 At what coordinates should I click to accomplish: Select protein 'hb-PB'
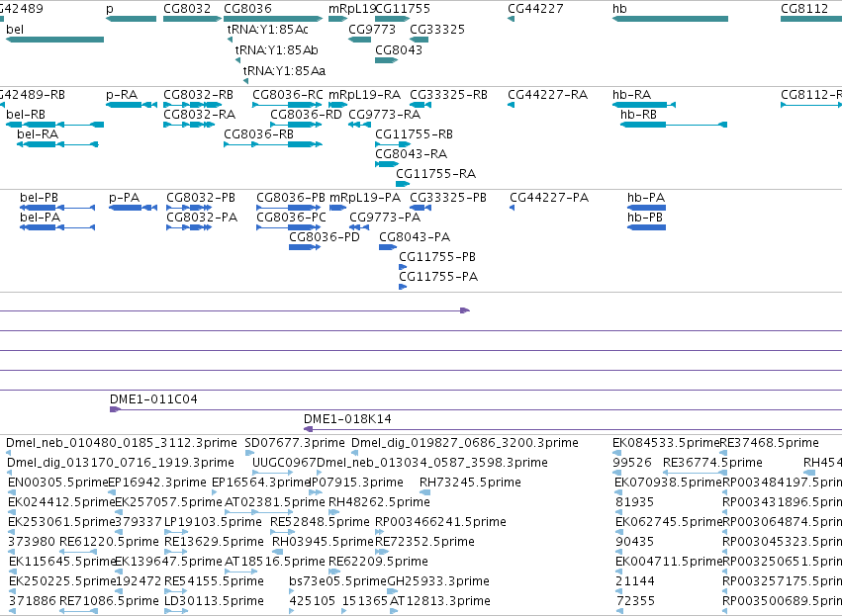pyautogui.click(x=645, y=218)
